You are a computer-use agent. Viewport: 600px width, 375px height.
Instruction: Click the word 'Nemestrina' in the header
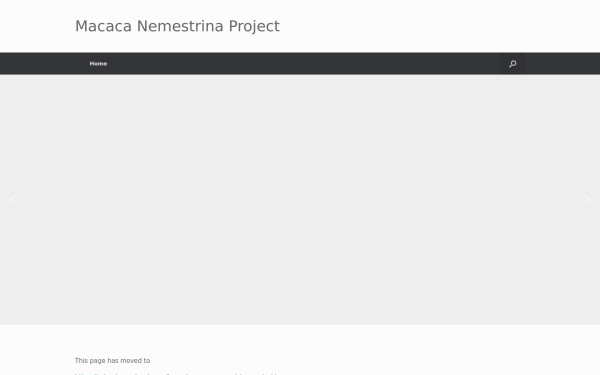pos(180,26)
